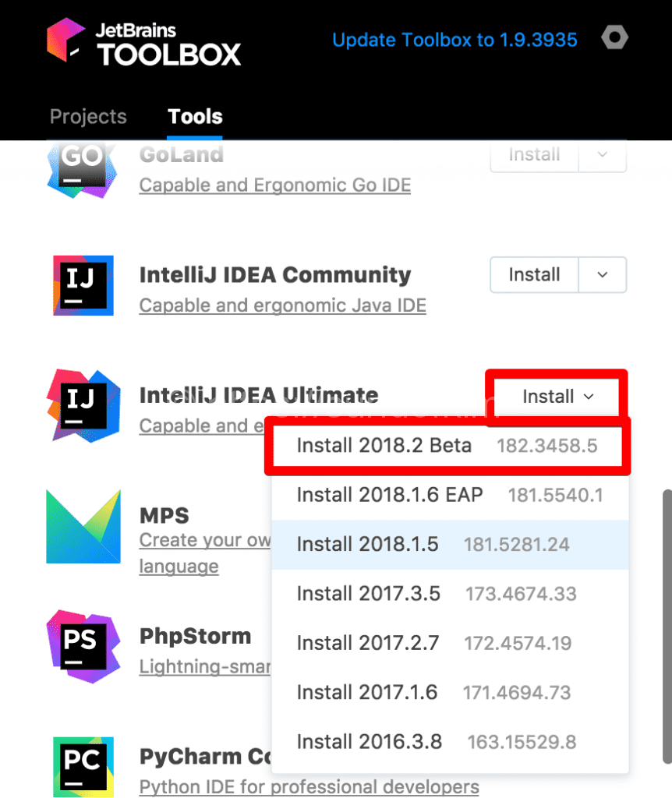Click the vertical scrollbar thumb
This screenshot has height=798, width=672.
pyautogui.click(x=667, y=627)
